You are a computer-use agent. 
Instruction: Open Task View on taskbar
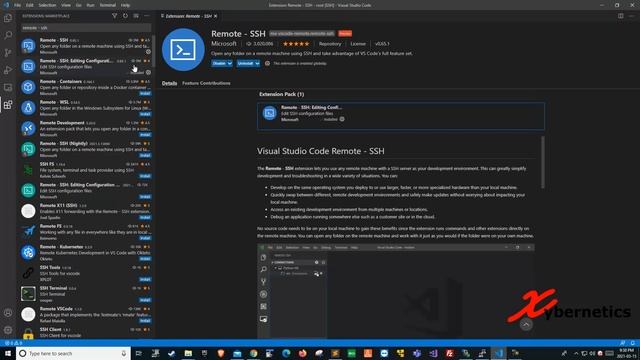(138, 353)
